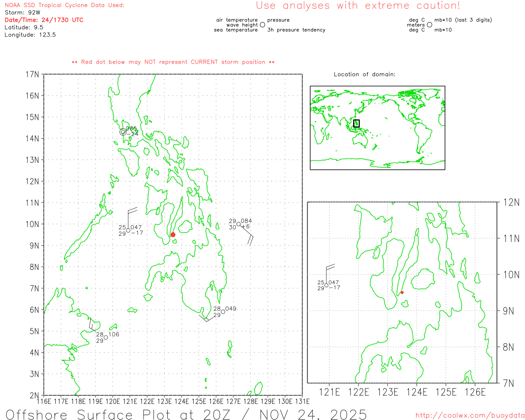Select inset map station circle with pressure 047
The width and height of the screenshot is (525, 420).
326,285
